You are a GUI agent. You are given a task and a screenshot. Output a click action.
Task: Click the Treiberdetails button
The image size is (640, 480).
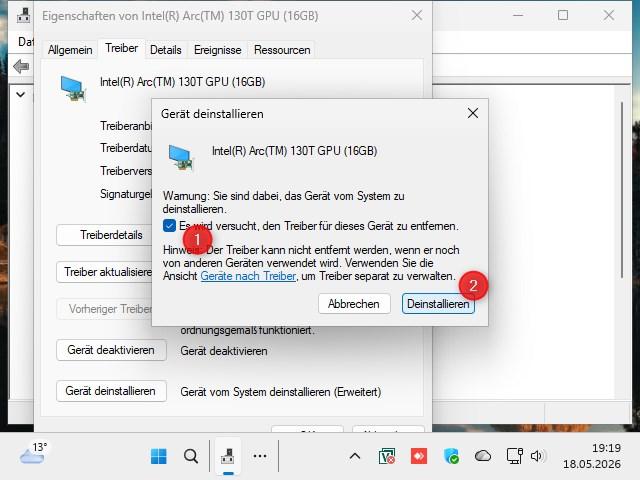[104, 235]
